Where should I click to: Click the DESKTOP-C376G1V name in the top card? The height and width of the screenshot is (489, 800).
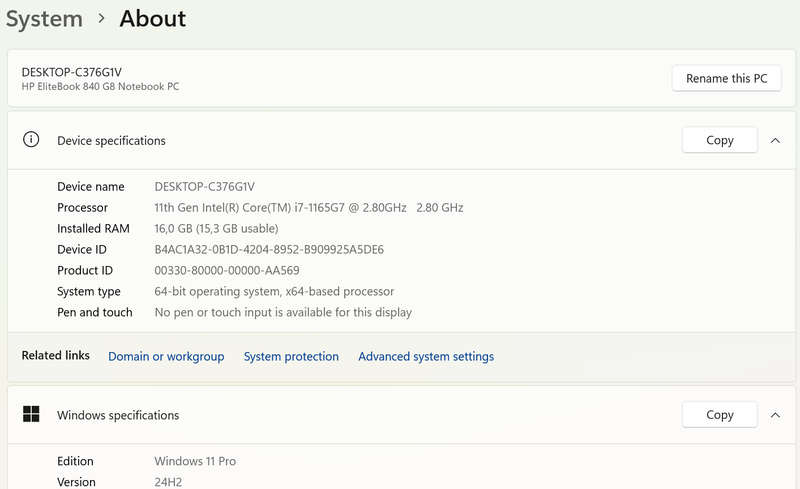[x=71, y=72]
